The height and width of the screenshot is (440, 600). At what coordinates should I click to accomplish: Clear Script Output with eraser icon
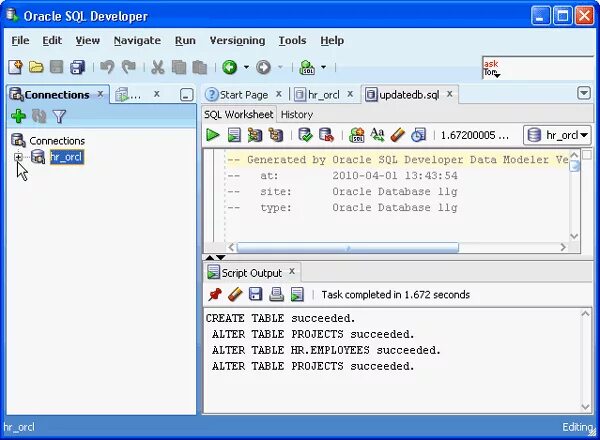pyautogui.click(x=235, y=294)
